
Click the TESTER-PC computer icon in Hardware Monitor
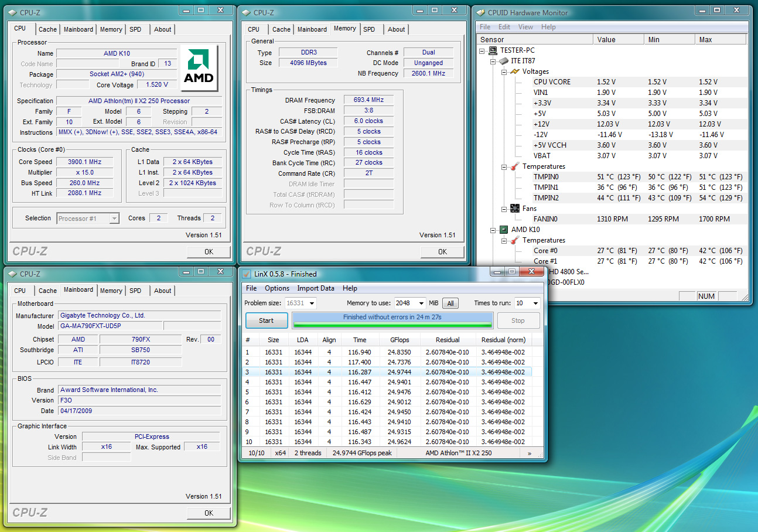click(493, 50)
